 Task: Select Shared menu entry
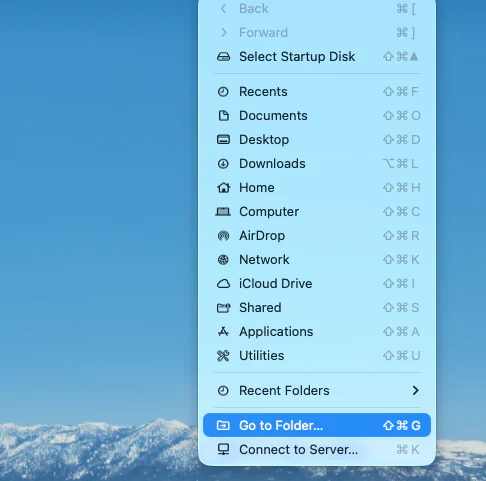click(x=317, y=308)
